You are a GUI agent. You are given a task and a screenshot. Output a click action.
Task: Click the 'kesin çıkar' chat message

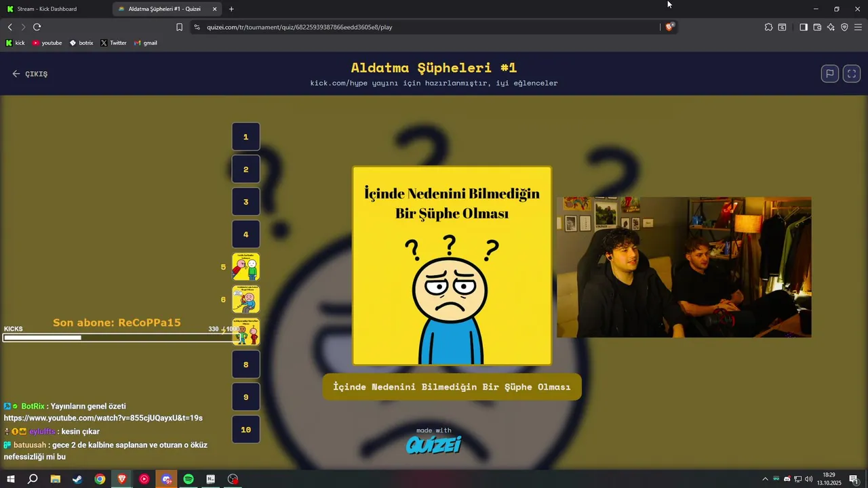coord(81,432)
